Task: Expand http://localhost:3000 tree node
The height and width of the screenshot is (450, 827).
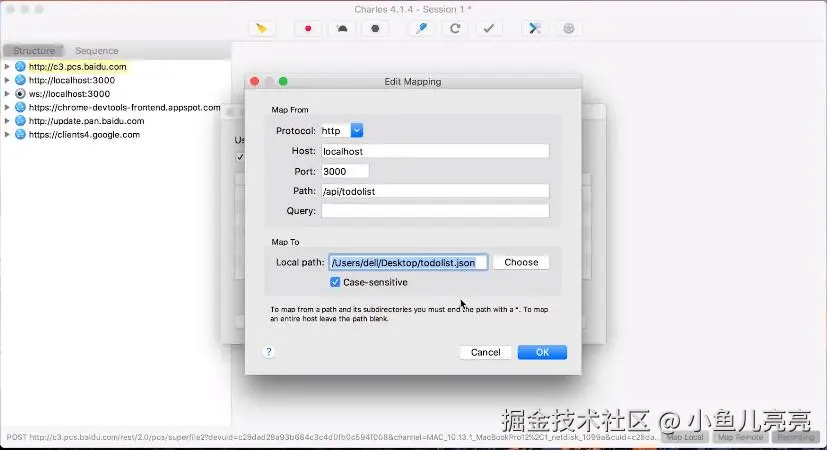Action: tap(7, 80)
